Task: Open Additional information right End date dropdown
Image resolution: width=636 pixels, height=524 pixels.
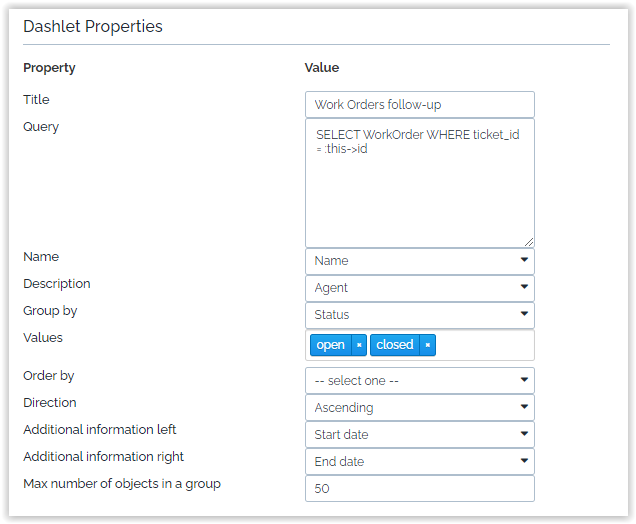Action: [x=419, y=462]
